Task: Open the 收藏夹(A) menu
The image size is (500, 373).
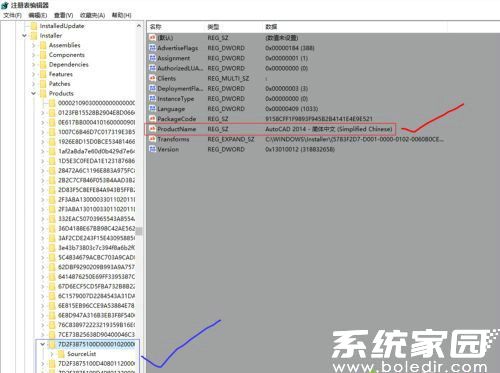Action: click(93, 15)
